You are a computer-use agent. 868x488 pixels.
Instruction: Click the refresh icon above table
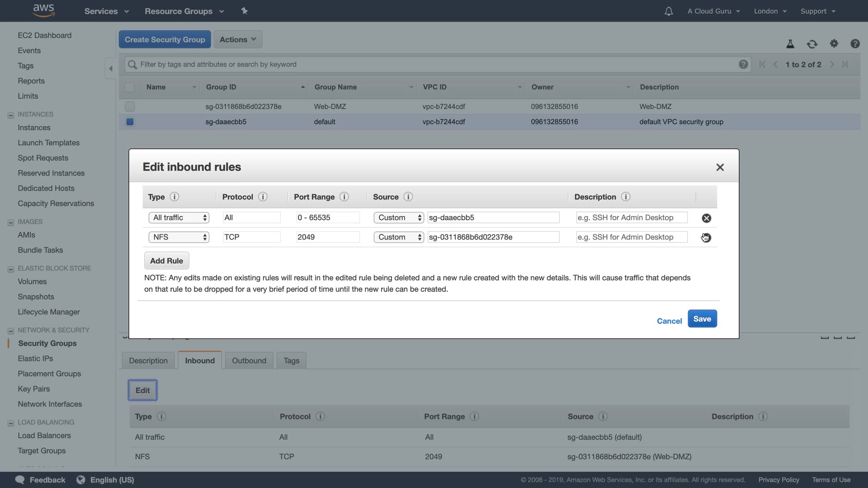pyautogui.click(x=812, y=44)
